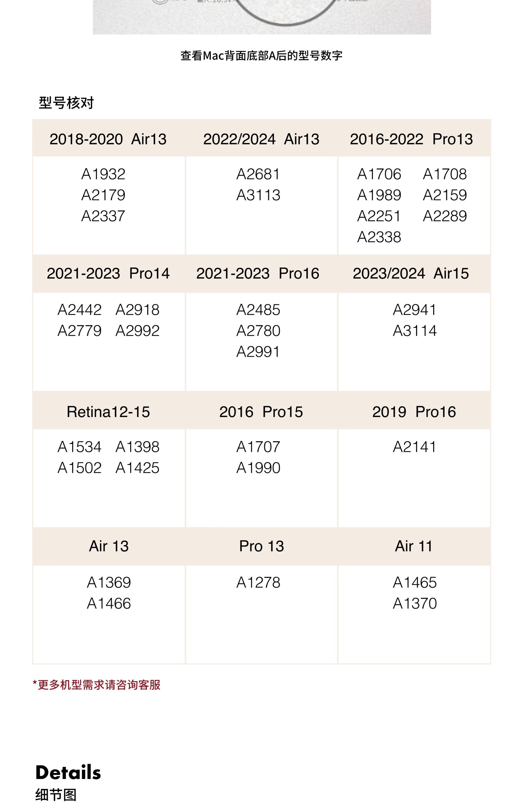This screenshot has height=812, width=524.
Task: Select model number A3114
Action: point(414,331)
